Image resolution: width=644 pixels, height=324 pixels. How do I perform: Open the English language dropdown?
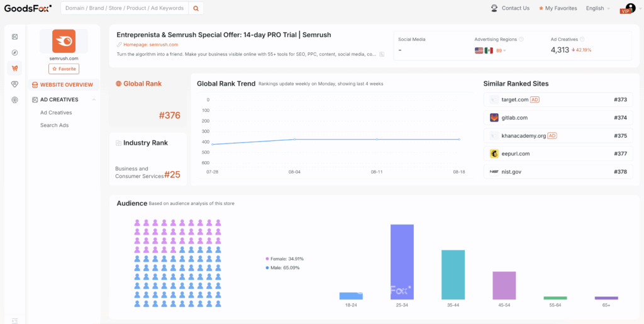[597, 8]
